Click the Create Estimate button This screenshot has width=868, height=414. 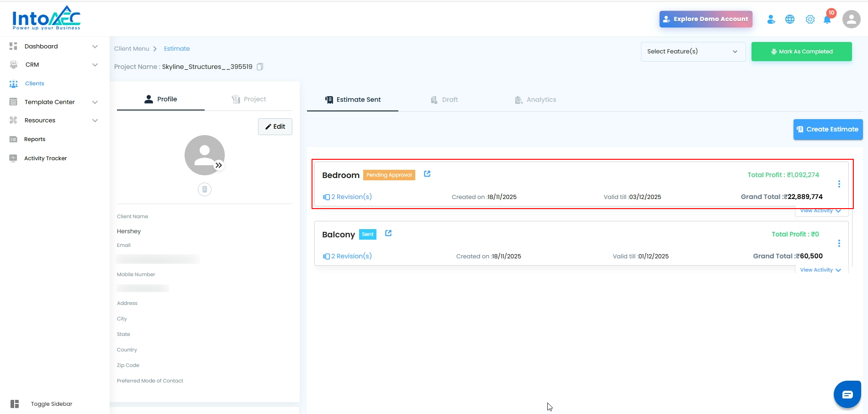tap(828, 129)
